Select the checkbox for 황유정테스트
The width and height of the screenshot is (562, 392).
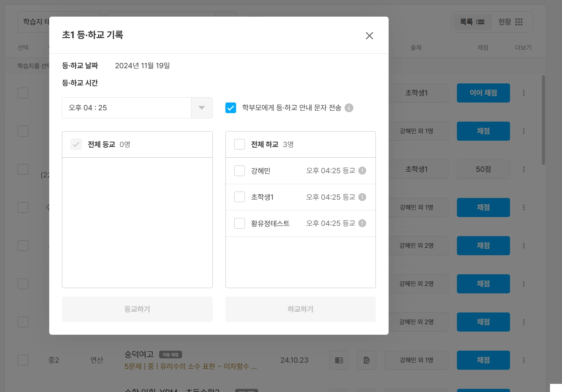pyautogui.click(x=240, y=223)
